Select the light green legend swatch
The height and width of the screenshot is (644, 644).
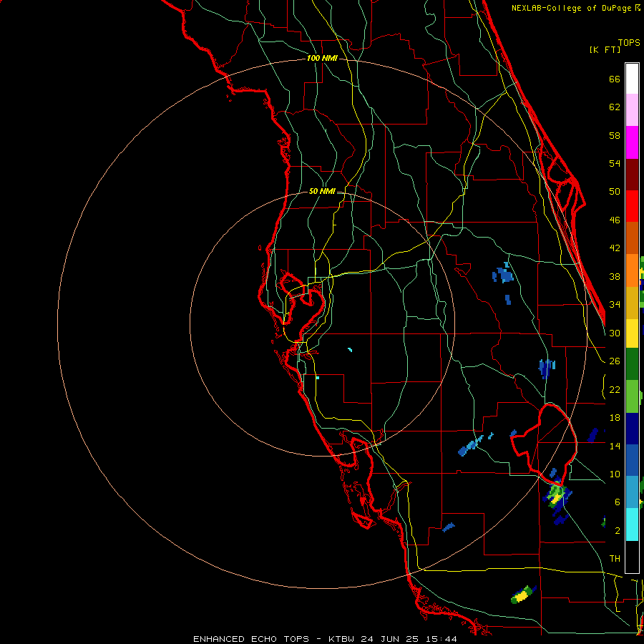pos(632,396)
